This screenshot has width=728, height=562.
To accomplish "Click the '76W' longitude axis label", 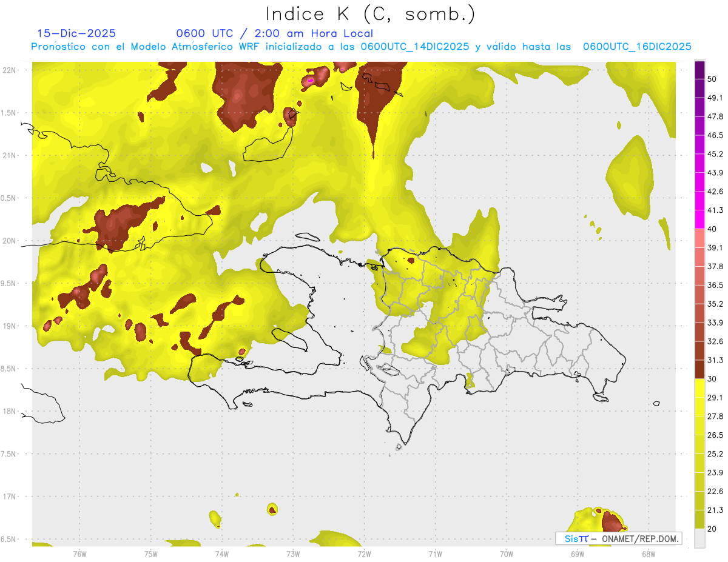I will click(79, 554).
